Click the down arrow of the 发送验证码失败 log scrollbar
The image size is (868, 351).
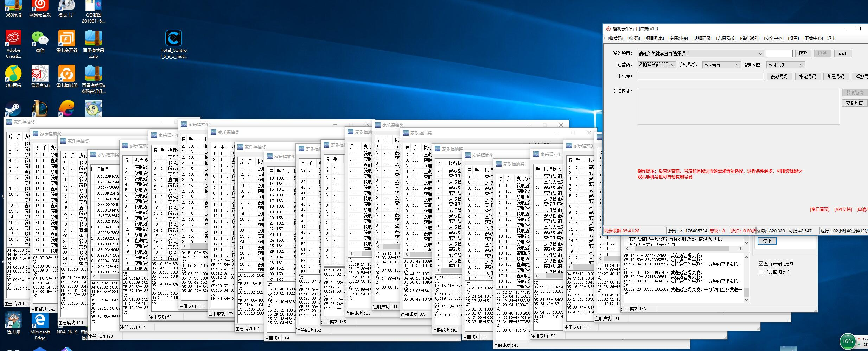pos(747,300)
